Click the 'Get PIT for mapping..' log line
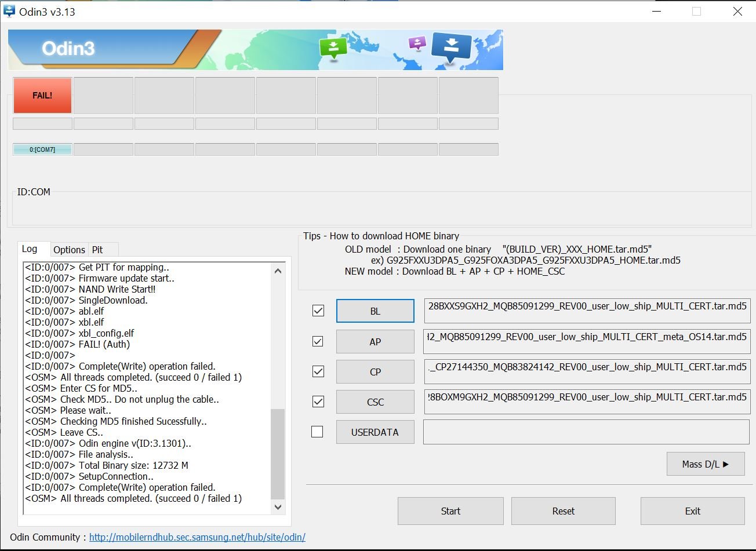Screen dimensions: 756x551 click(x=97, y=267)
